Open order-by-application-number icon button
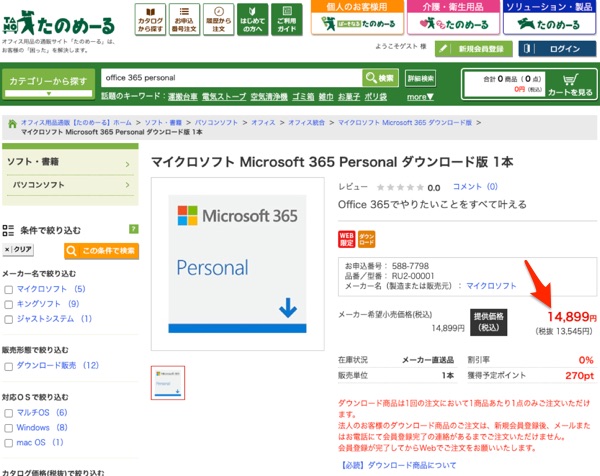The image size is (600, 476). point(184,20)
